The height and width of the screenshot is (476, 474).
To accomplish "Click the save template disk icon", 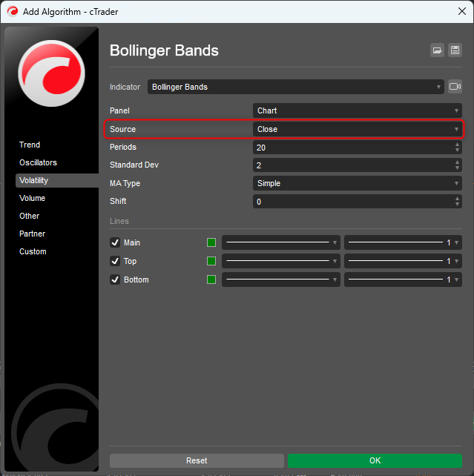I will pyautogui.click(x=455, y=50).
